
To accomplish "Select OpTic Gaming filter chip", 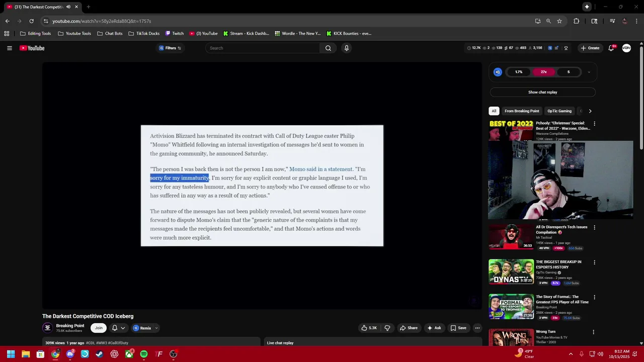I will coord(559,111).
